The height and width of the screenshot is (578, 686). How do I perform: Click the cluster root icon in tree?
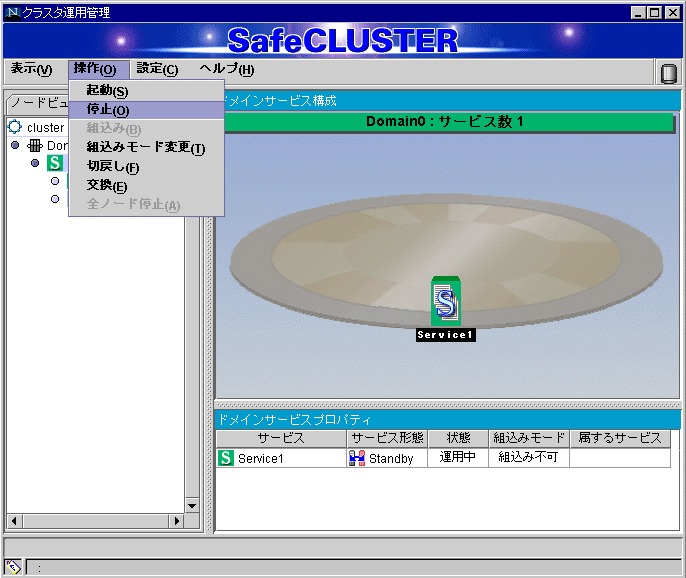[x=15, y=127]
